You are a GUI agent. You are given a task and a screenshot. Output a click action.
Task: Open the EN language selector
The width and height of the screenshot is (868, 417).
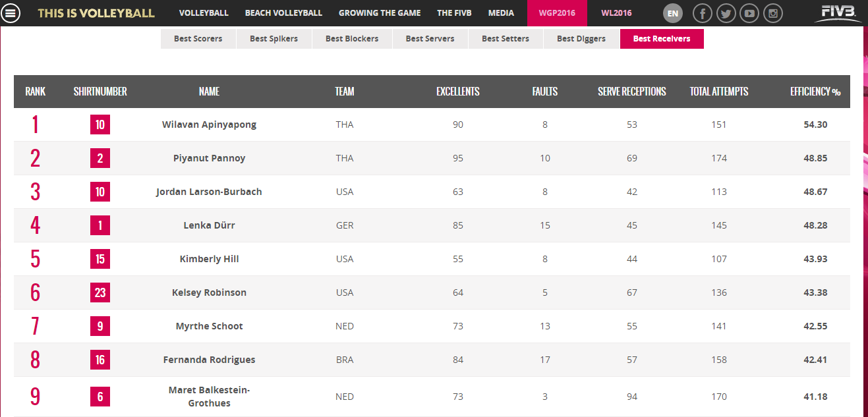tap(672, 13)
